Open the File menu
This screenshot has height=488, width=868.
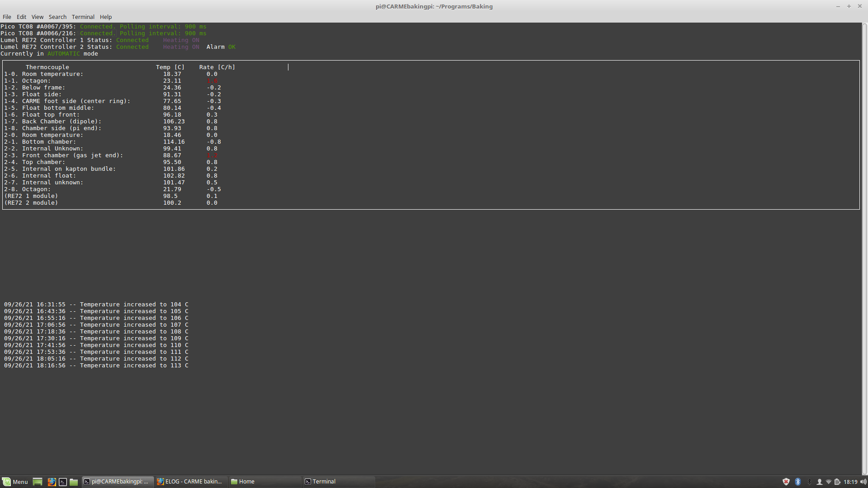pos(7,17)
